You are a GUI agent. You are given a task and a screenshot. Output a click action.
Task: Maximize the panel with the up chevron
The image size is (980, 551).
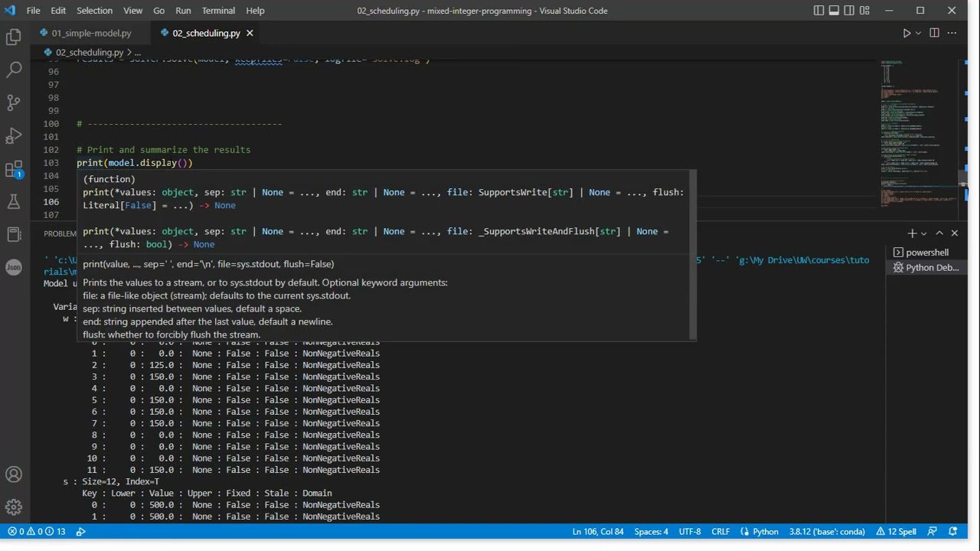[939, 233]
